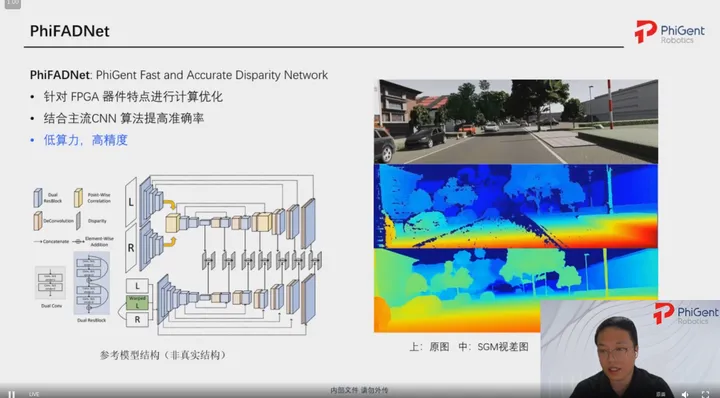The height and width of the screenshot is (398, 720).
Task: Select the presenter webcam picture-in-picture window
Action: pyautogui.click(x=630, y=349)
